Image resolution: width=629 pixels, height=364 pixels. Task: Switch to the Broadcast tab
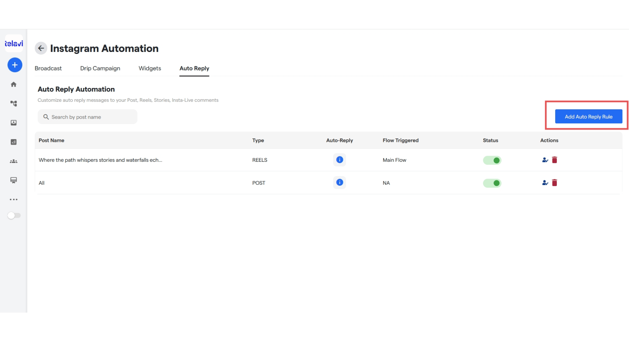pos(48,68)
